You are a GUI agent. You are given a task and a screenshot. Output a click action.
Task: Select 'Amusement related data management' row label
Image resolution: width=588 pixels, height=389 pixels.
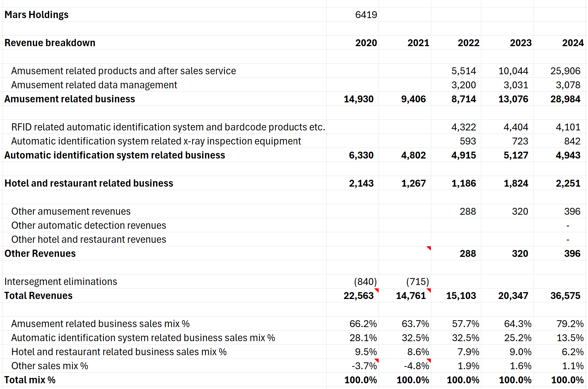94,85
